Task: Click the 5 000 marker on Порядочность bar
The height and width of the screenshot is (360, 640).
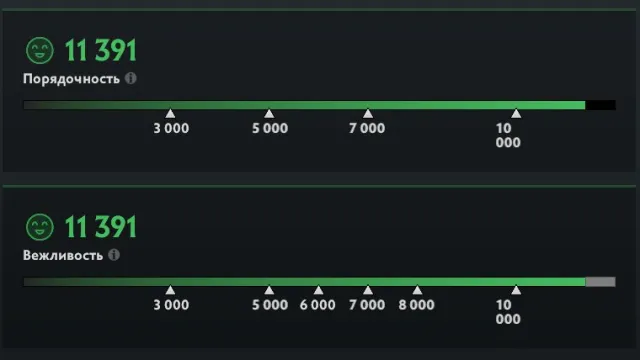Action: click(x=269, y=113)
